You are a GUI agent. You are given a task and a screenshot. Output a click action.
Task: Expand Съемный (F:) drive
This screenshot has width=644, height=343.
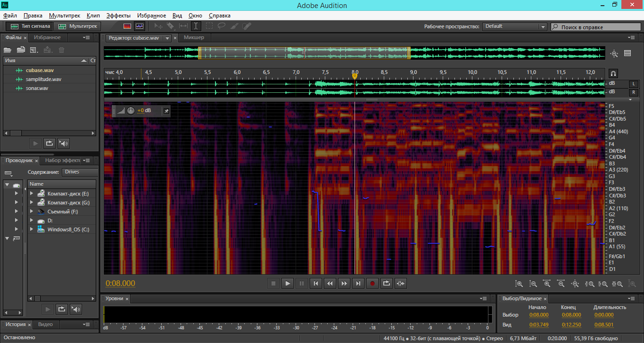tap(32, 212)
